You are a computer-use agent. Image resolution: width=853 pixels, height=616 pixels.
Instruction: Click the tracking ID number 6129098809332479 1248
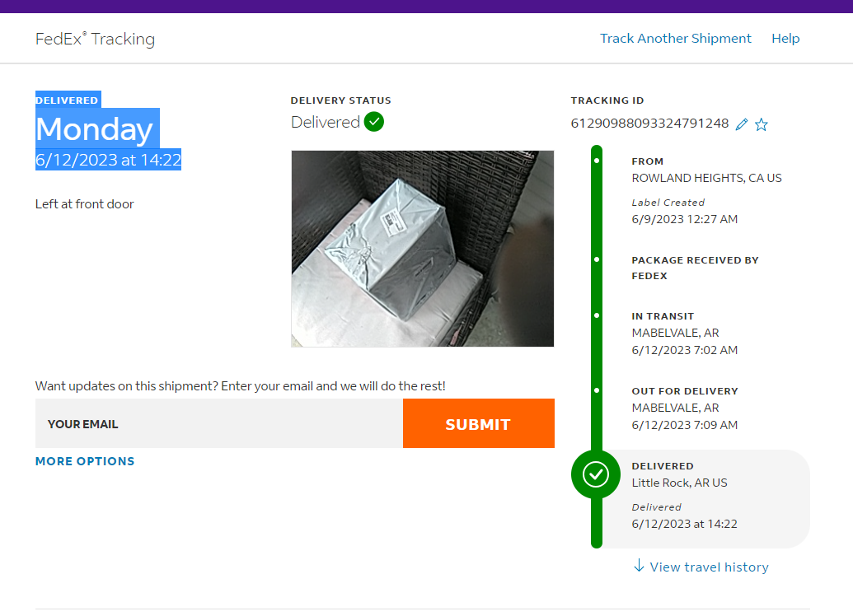pos(649,124)
